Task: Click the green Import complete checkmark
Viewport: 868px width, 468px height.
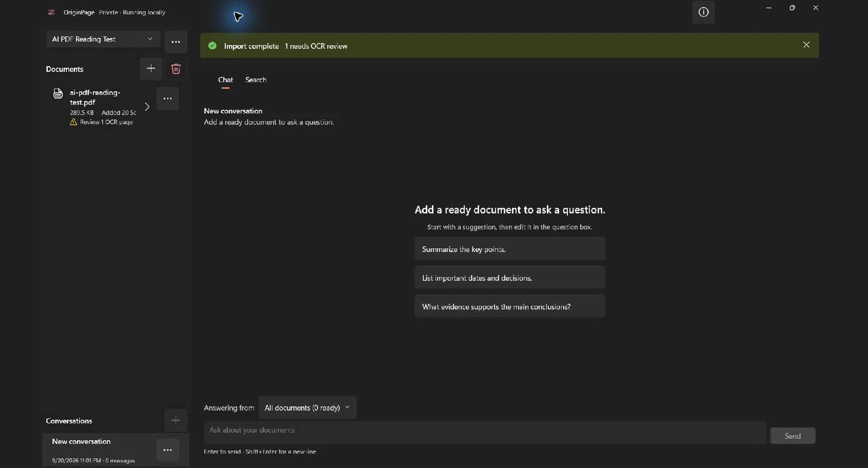Action: (213, 46)
